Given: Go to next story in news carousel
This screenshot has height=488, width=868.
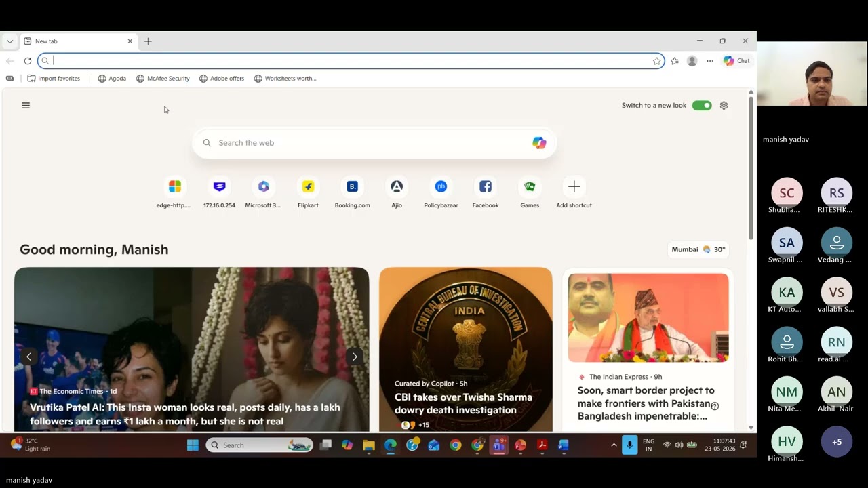Looking at the screenshot, I should 355,357.
